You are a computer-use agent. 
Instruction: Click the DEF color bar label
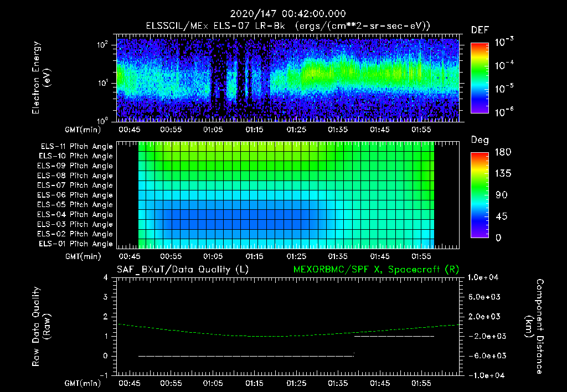(x=480, y=30)
